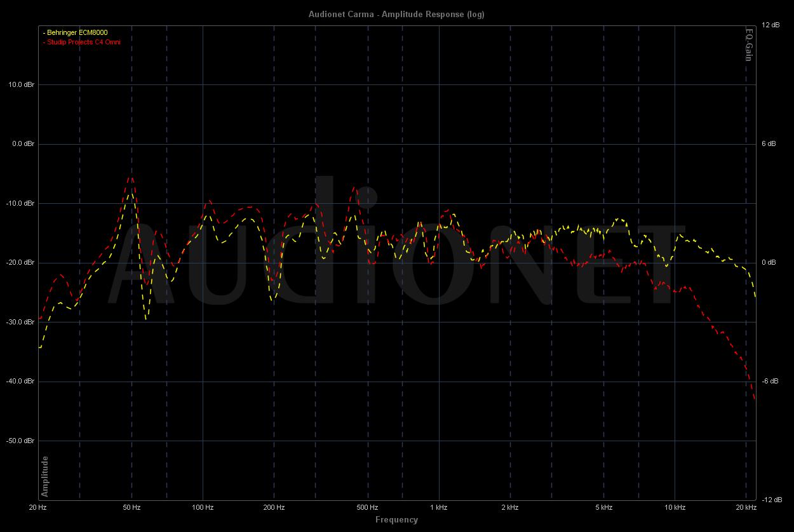Select the 1 kHz tick label
The image size is (794, 532).
pos(438,508)
